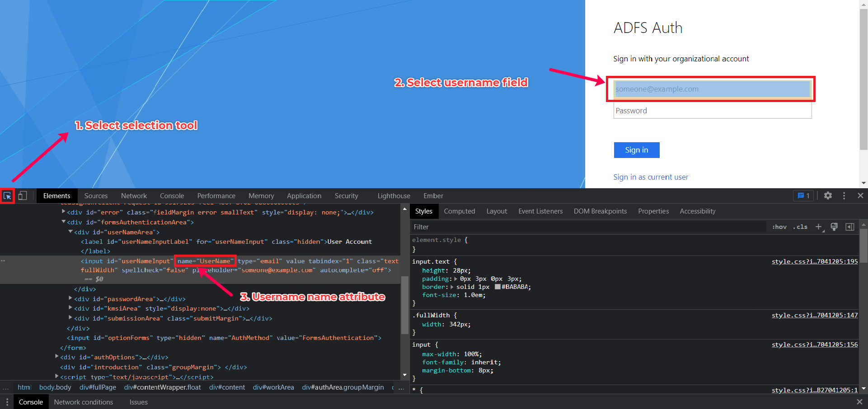
Task: Close the DevTools panel
Action: pyautogui.click(x=860, y=196)
